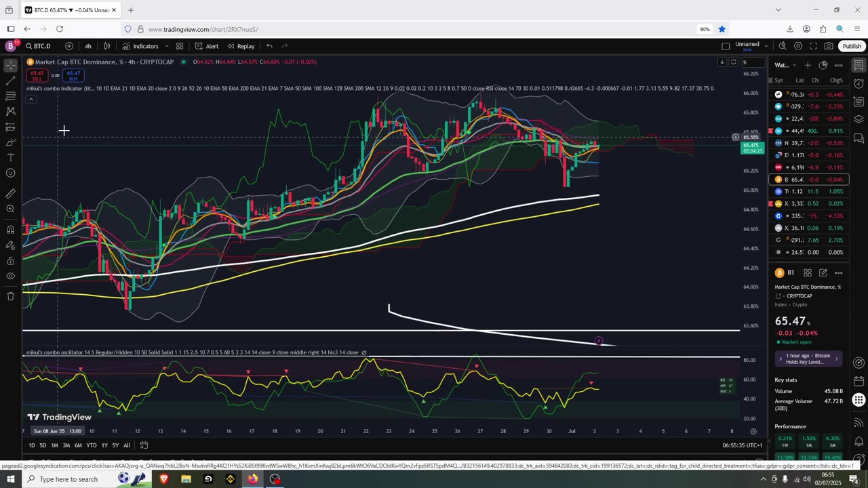868x488 pixels.
Task: Add symbol to watchlist plus icon
Action: pyautogui.click(x=808, y=65)
